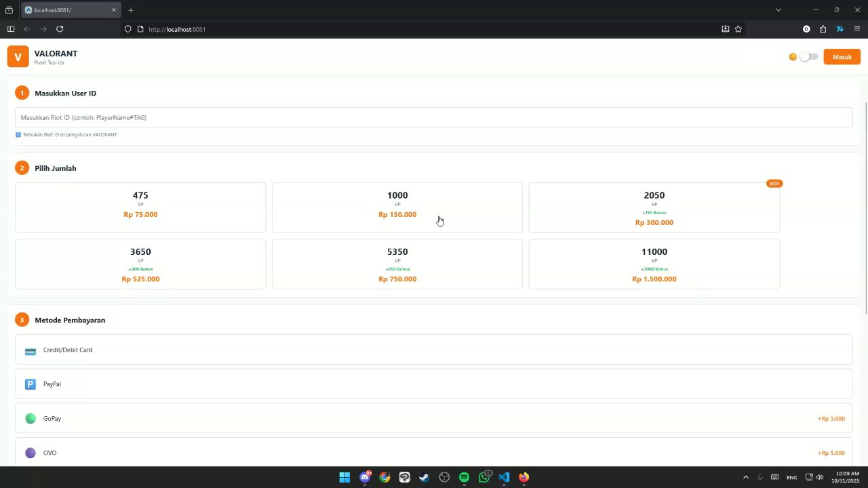Click the purple OVO circle icon
The image size is (868, 488).
tap(31, 453)
